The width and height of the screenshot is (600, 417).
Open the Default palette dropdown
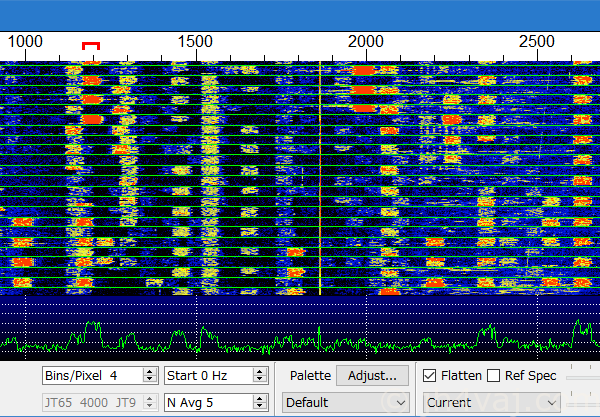click(x=345, y=403)
